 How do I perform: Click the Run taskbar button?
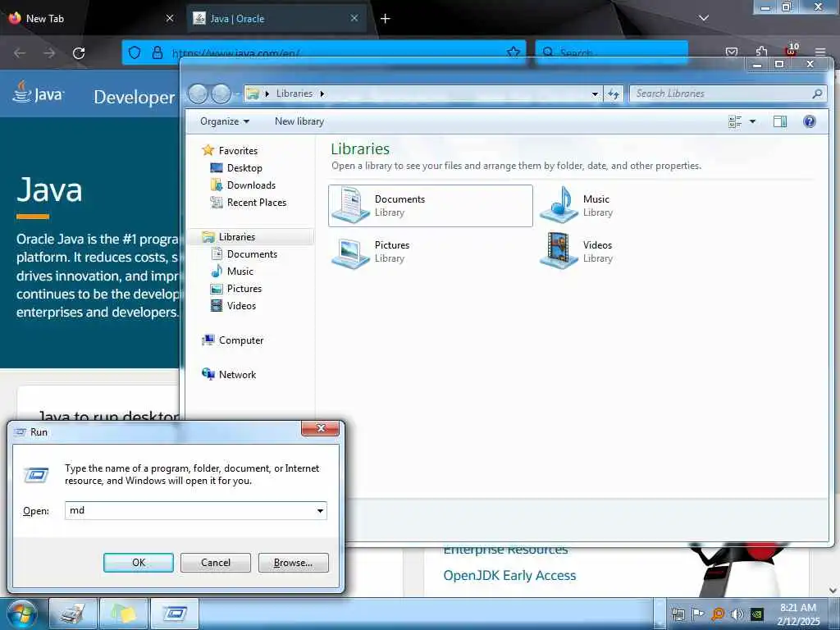point(174,614)
